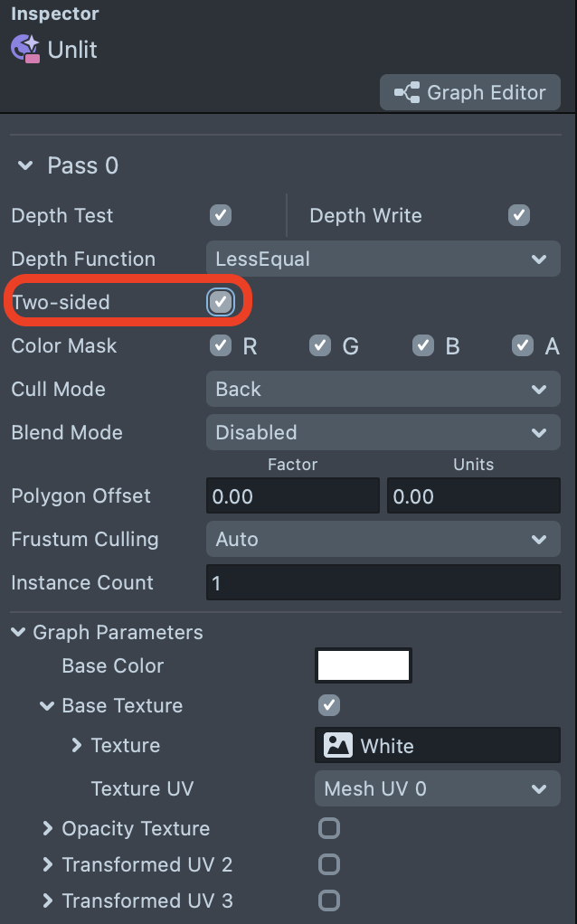Open the Blend Mode dropdown
Viewport: 577px width, 924px height.
(x=383, y=433)
